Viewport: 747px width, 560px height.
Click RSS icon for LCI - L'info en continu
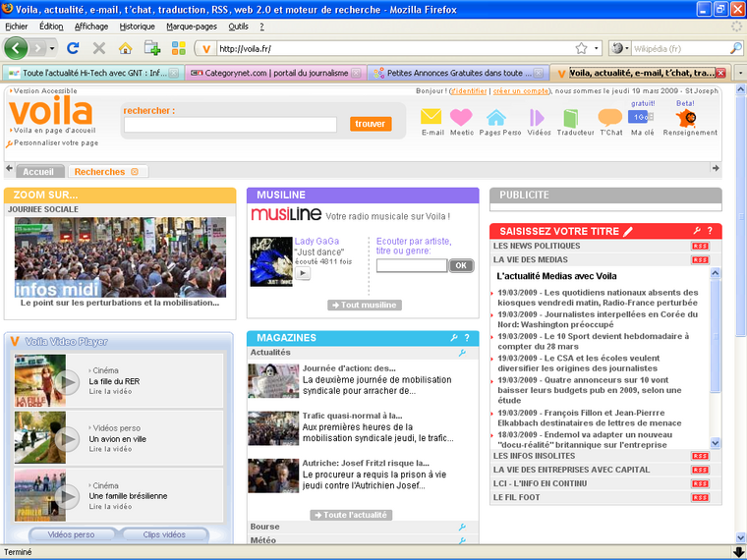coord(700,483)
